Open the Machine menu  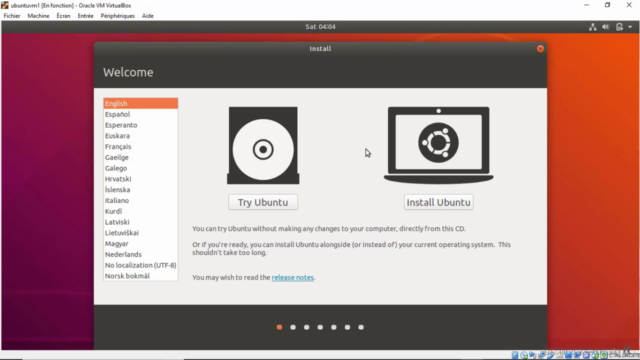(x=38, y=16)
